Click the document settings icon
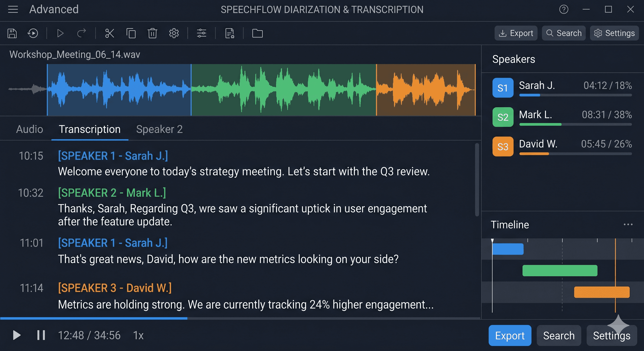This screenshot has height=351, width=644. [230, 33]
